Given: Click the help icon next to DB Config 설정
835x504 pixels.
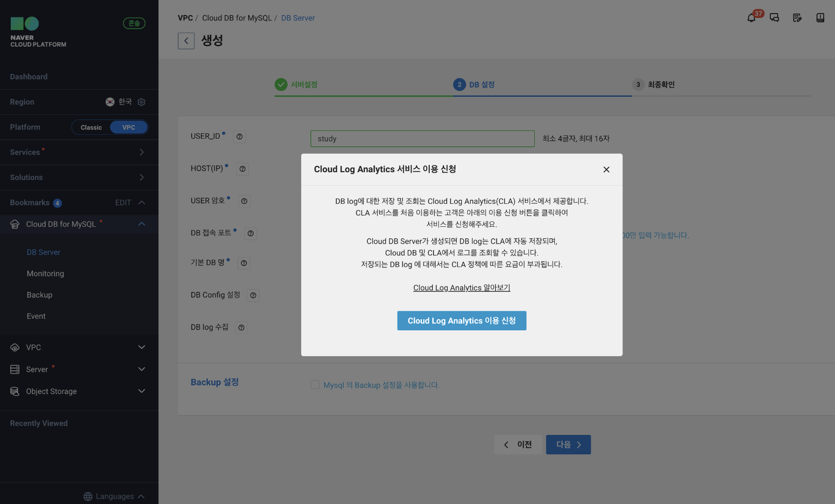Looking at the screenshot, I should 253,295.
